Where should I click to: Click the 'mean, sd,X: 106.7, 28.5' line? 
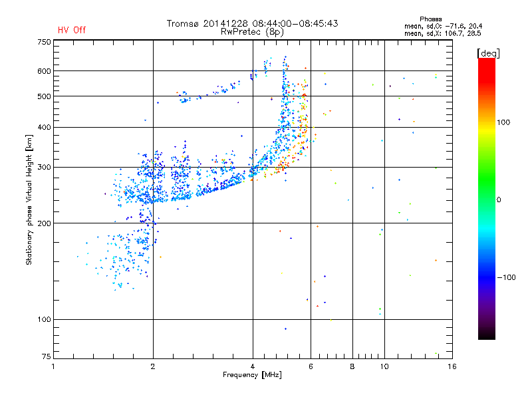point(442,33)
